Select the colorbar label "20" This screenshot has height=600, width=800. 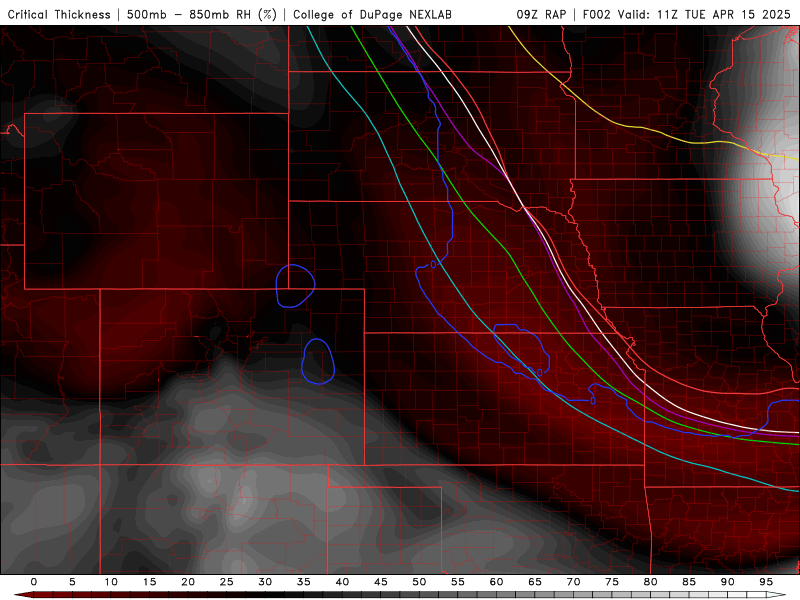[x=188, y=582]
